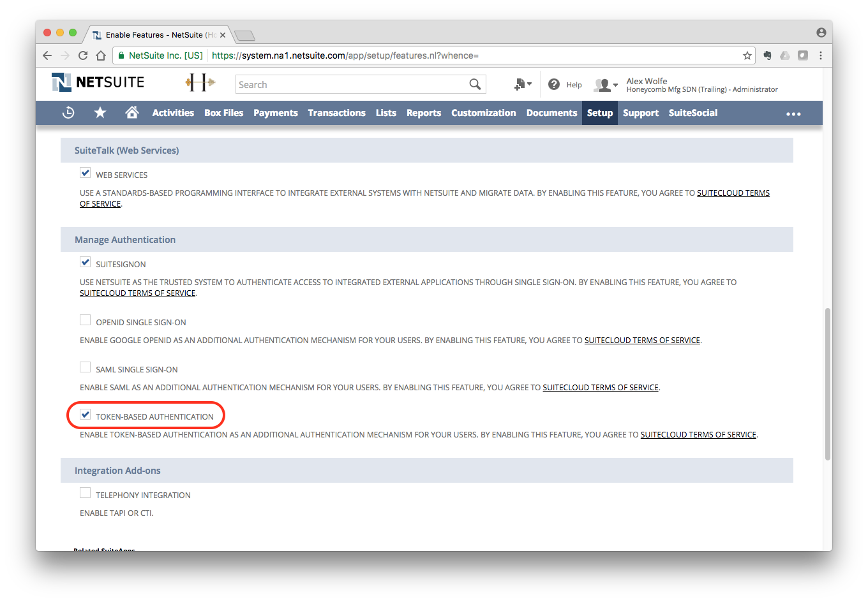Image resolution: width=868 pixels, height=602 pixels.
Task: Click the Help question mark icon
Action: pos(554,84)
